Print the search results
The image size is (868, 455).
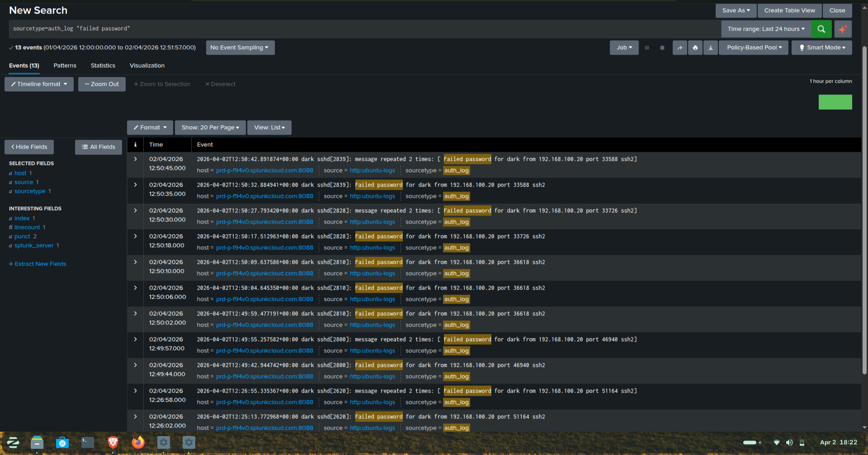click(x=695, y=47)
